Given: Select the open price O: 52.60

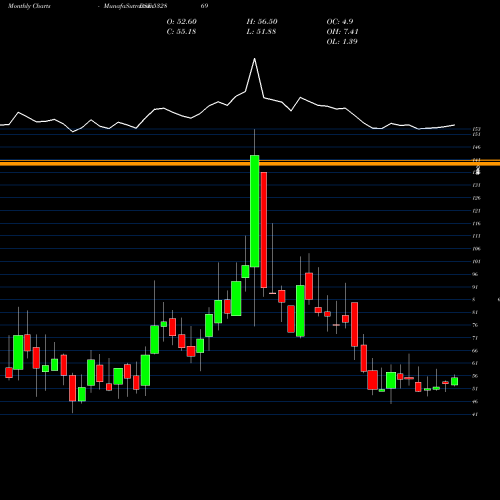Looking at the screenshot, I should [182, 22].
